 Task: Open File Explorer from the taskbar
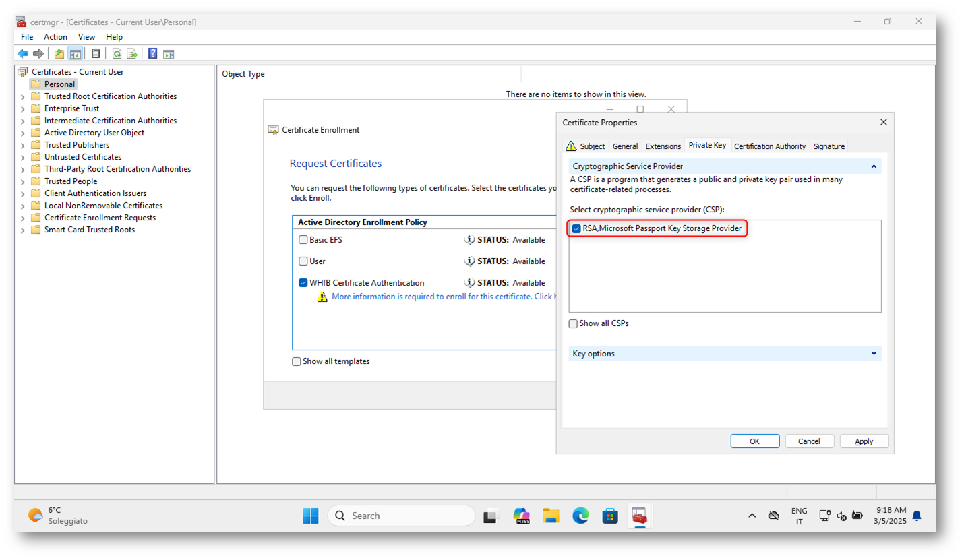(551, 516)
